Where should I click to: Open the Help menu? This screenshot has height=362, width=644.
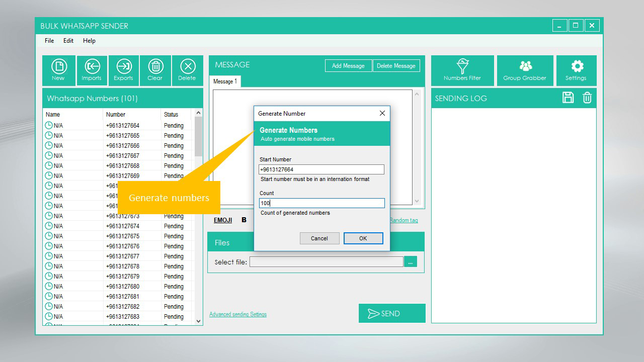[x=89, y=41]
